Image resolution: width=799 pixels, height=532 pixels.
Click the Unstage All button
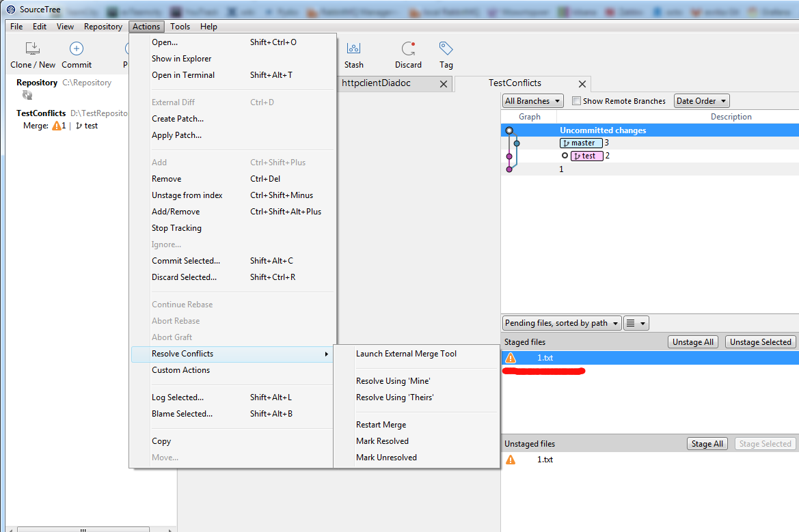click(692, 342)
